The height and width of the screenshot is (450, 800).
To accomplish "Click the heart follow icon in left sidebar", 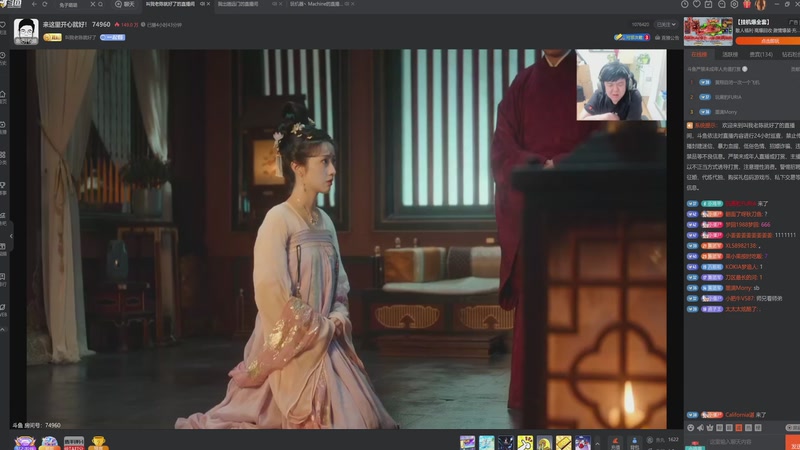I will click(3, 26).
